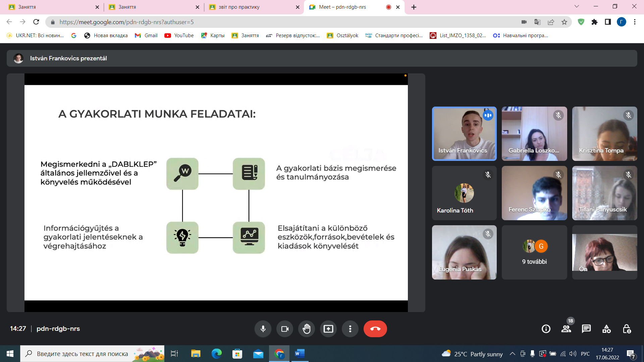The height and width of the screenshot is (362, 644).
Task: Bookmark this page with star icon
Action: click(565, 22)
